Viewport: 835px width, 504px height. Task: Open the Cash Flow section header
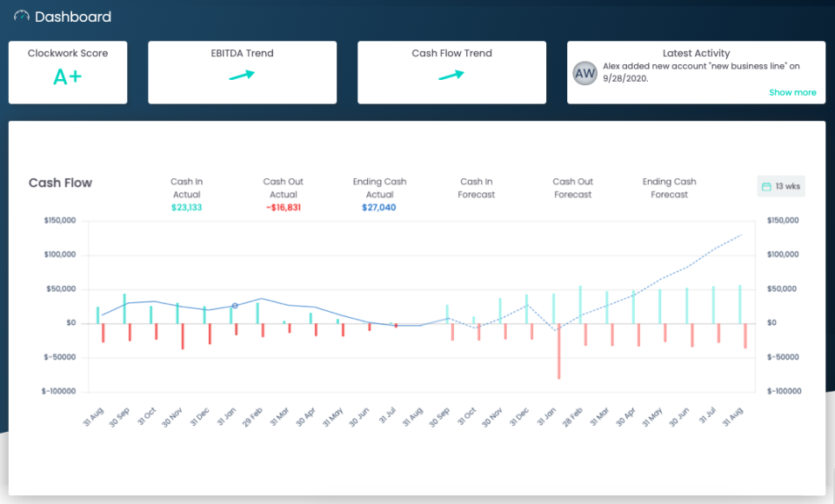(x=61, y=182)
